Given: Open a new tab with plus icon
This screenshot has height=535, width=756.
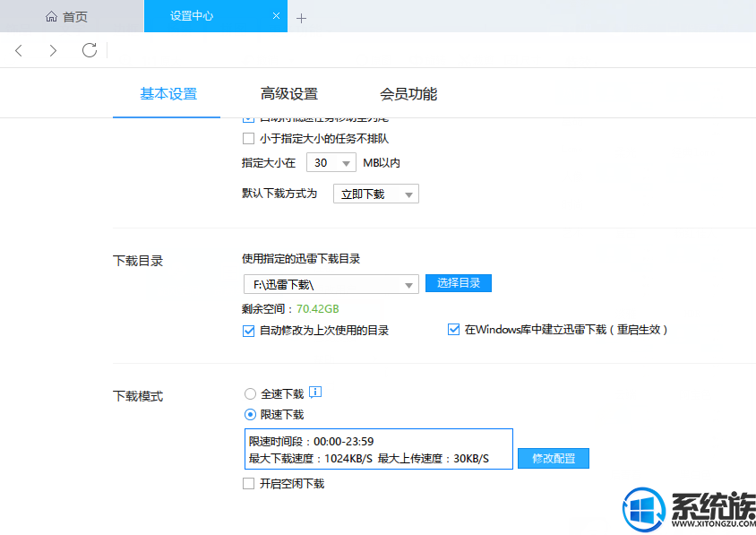Looking at the screenshot, I should coord(301,18).
